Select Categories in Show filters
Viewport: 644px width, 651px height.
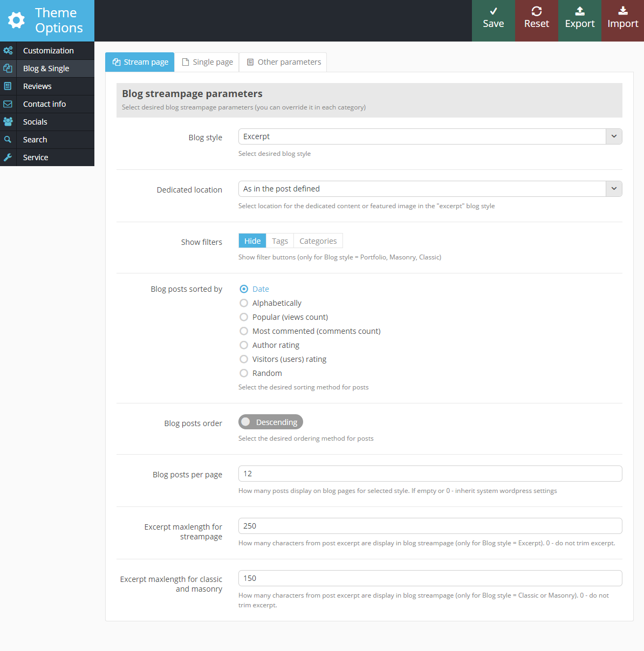point(318,241)
